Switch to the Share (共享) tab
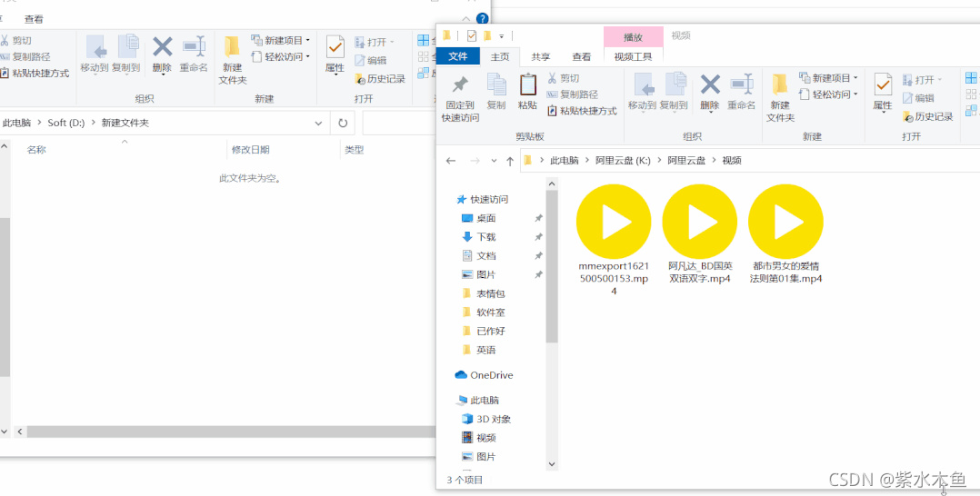Screen dimensions: 980x496 coord(541,57)
